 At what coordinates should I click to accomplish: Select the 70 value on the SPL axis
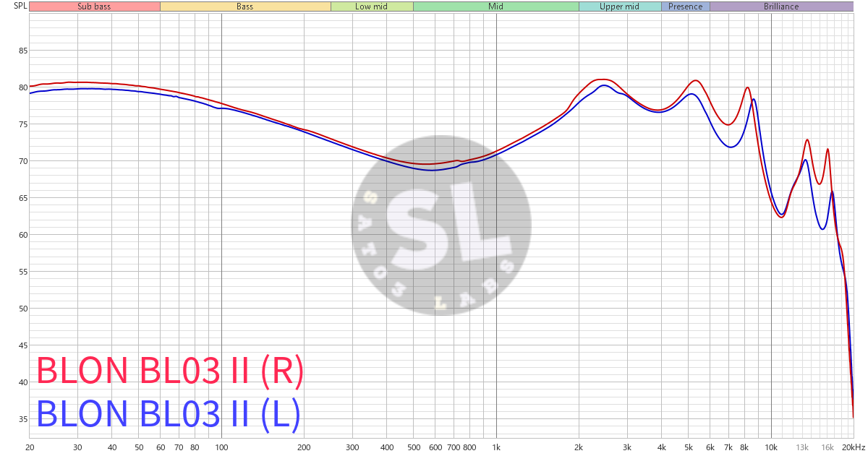(x=23, y=161)
